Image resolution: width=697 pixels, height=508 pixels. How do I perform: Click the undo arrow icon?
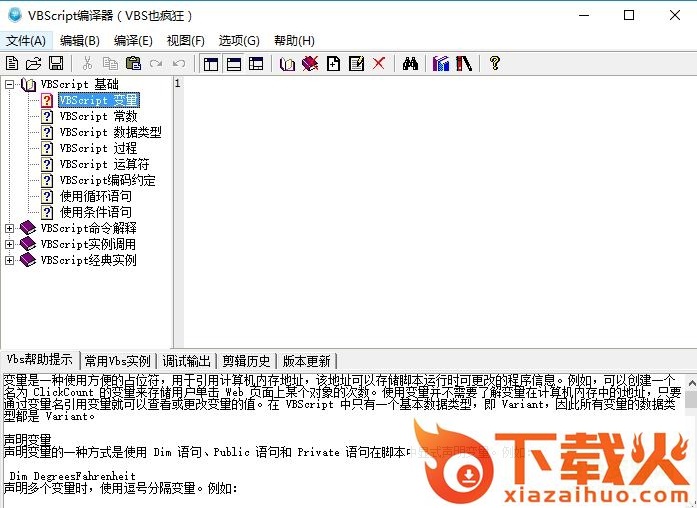coord(179,64)
